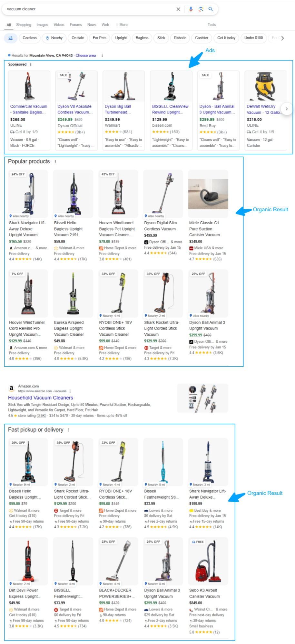The image size is (295, 644).
Task: Toggle the Cordless filter chip
Action: pos(30,38)
